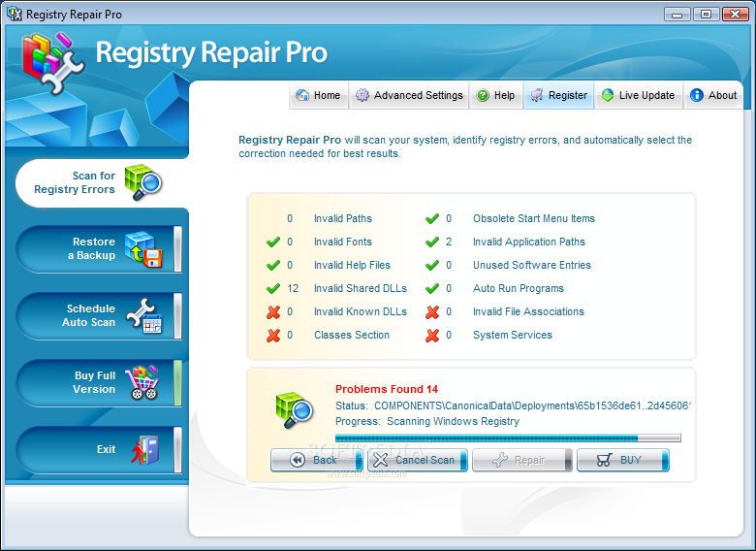Click the Status COMPONENTS path text

point(513,405)
